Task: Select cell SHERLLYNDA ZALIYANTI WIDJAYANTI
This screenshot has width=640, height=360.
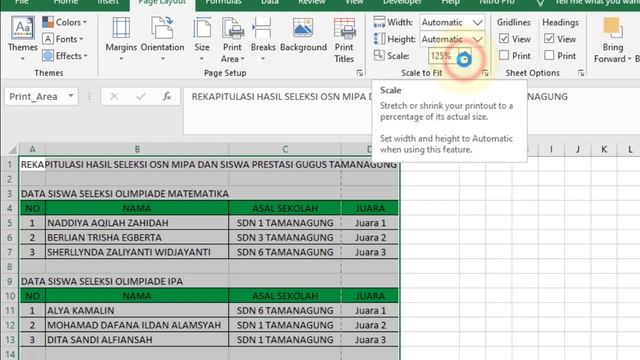Action: coord(137,252)
